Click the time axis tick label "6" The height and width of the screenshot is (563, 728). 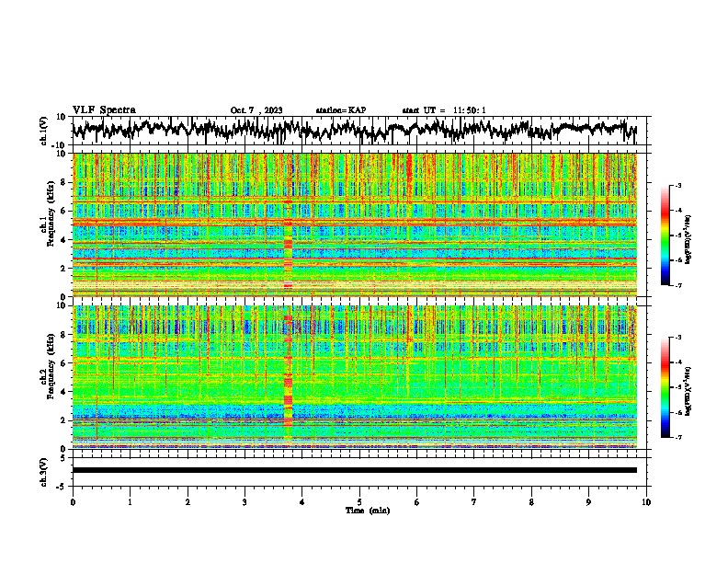[417, 502]
